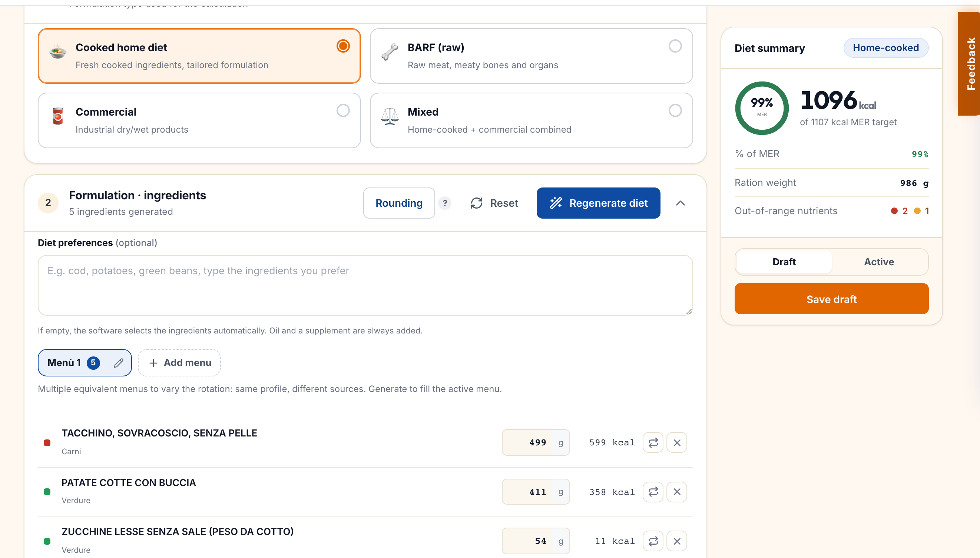
Task: Click the 'of 1107 kcal MER target' text
Action: (848, 122)
